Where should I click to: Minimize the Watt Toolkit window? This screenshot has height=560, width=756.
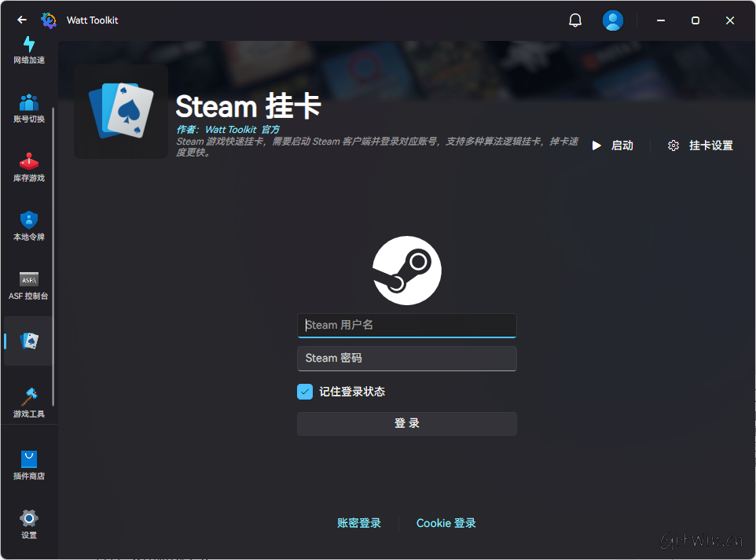point(661,20)
